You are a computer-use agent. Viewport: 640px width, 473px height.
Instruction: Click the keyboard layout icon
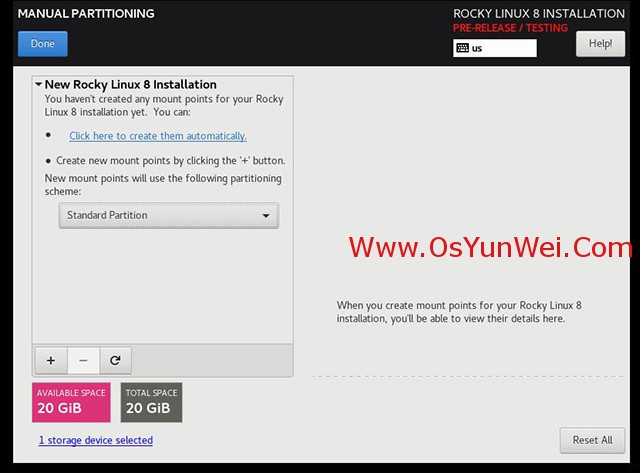pyautogui.click(x=462, y=48)
